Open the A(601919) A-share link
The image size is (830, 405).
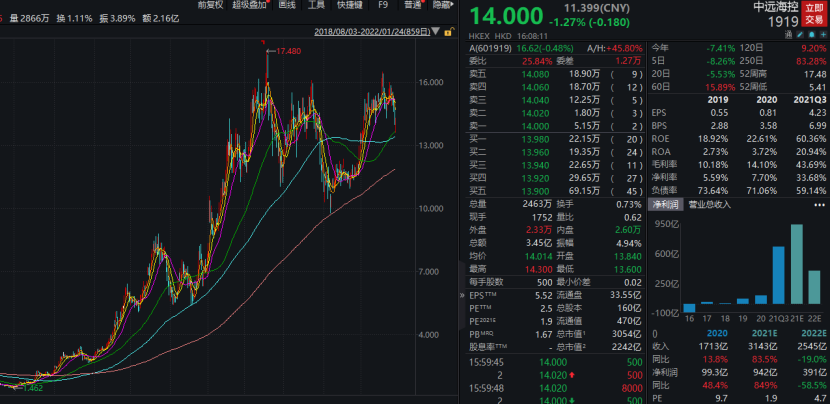click(485, 46)
